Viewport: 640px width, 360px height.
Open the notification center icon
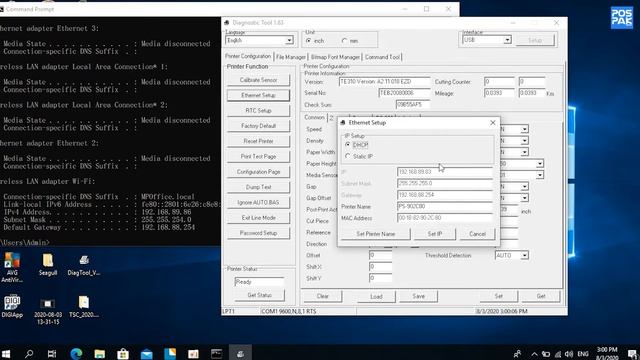pos(632,354)
